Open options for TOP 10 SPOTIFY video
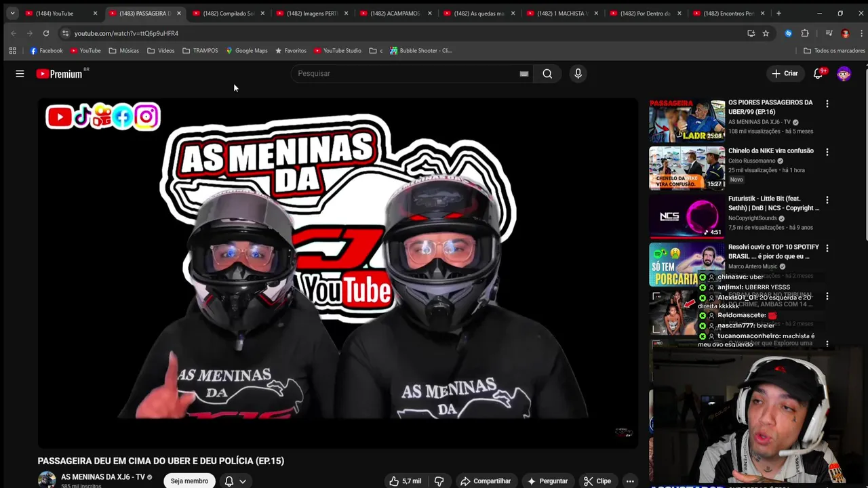Screen dimensions: 868x488 [827, 248]
